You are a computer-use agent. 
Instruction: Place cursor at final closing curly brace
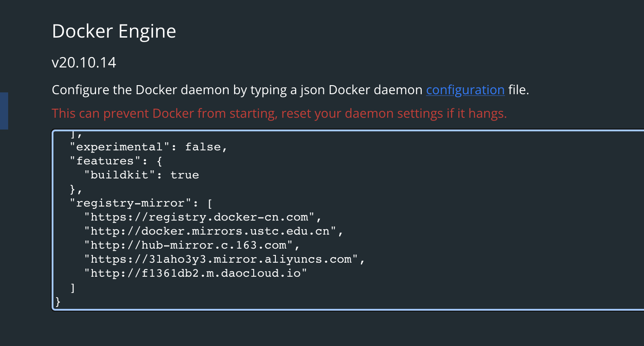[58, 301]
